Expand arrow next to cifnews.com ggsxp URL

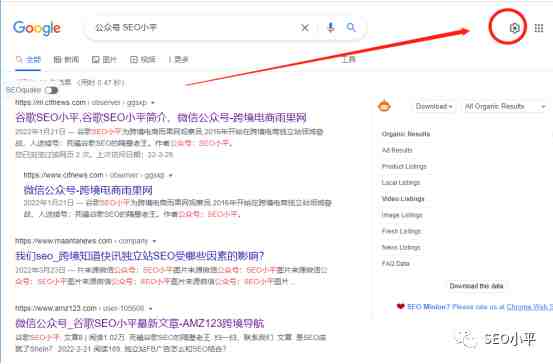(153, 103)
